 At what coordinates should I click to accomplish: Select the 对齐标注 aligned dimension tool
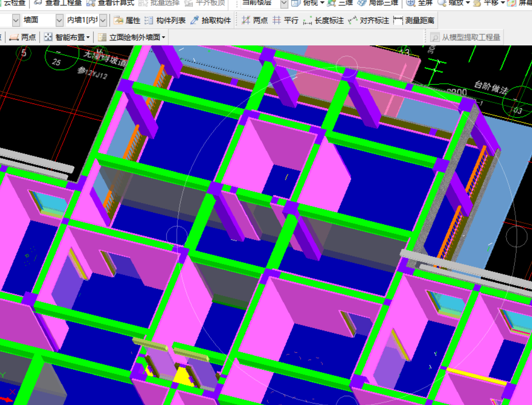coord(369,20)
